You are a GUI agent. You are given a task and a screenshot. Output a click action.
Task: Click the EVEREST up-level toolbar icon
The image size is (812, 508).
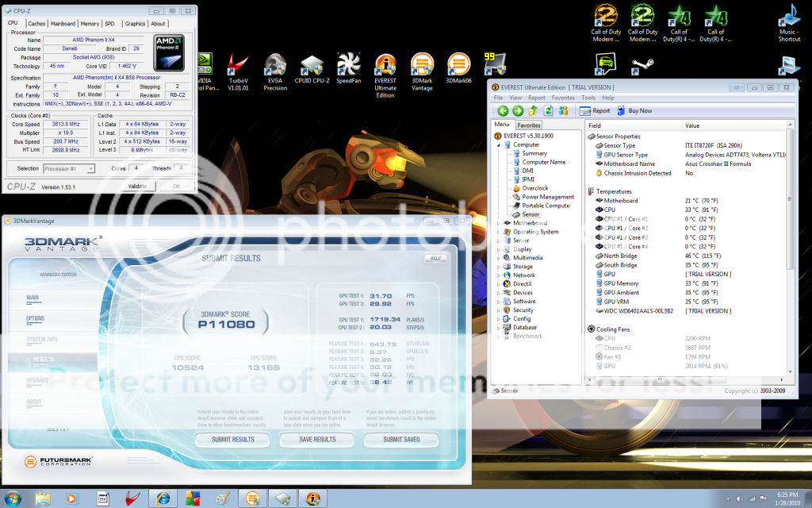(534, 110)
